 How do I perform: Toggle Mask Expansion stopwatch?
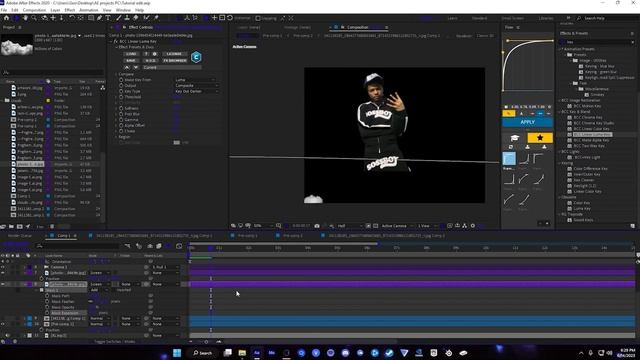coord(47,313)
